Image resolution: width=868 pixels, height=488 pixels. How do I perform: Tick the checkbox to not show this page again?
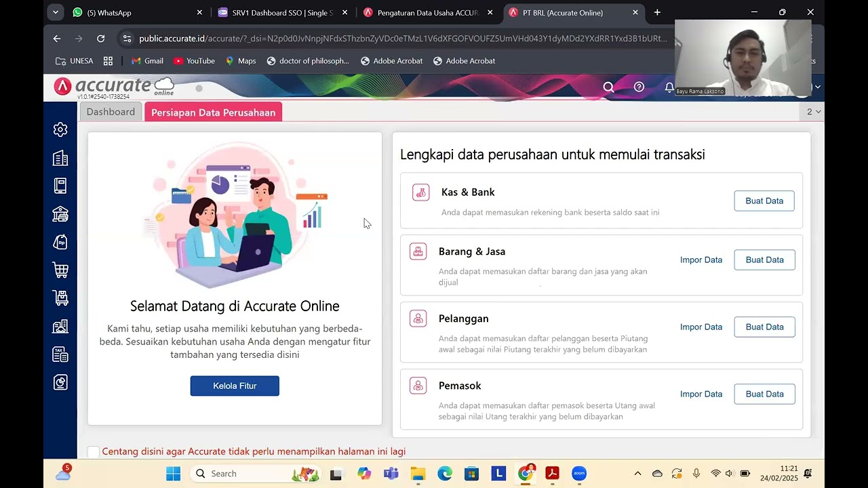pyautogui.click(x=94, y=451)
